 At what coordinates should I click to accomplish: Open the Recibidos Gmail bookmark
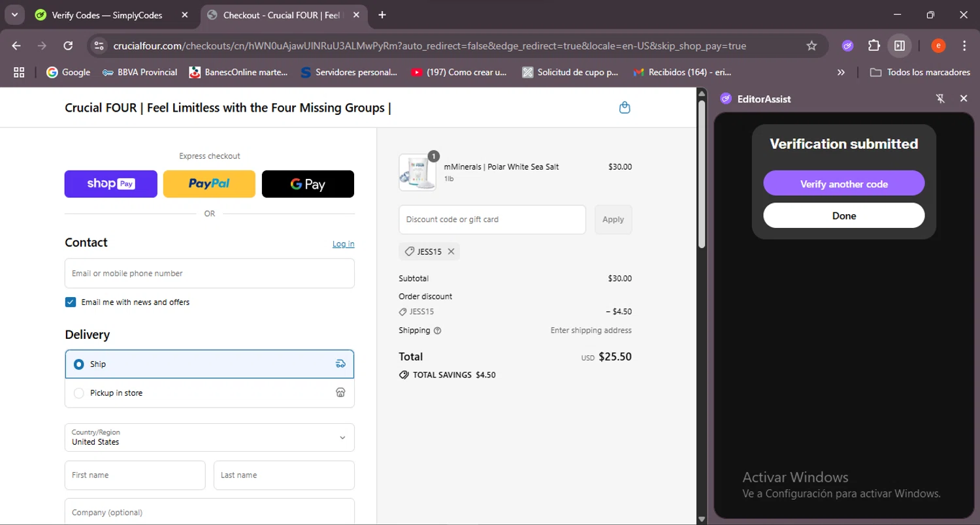point(682,72)
